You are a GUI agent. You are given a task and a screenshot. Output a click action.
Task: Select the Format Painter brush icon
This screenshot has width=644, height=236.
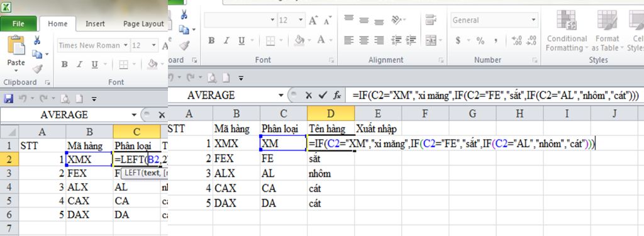coord(37,69)
